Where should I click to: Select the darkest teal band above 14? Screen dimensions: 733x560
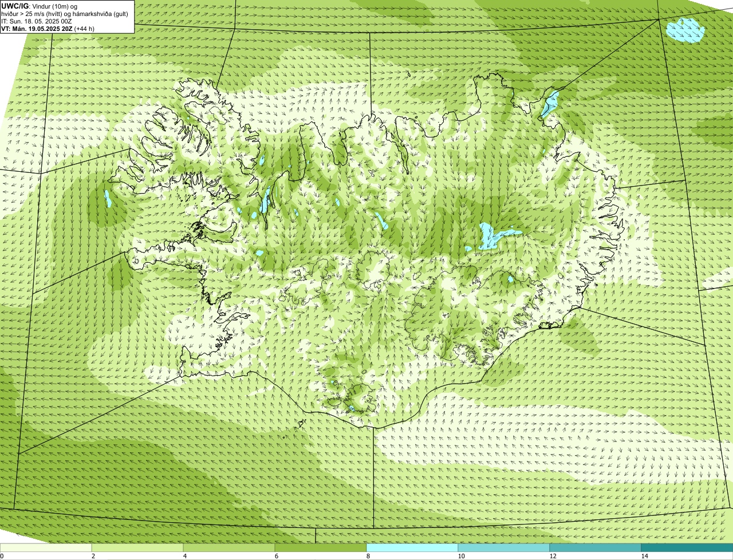pyautogui.click(x=687, y=547)
